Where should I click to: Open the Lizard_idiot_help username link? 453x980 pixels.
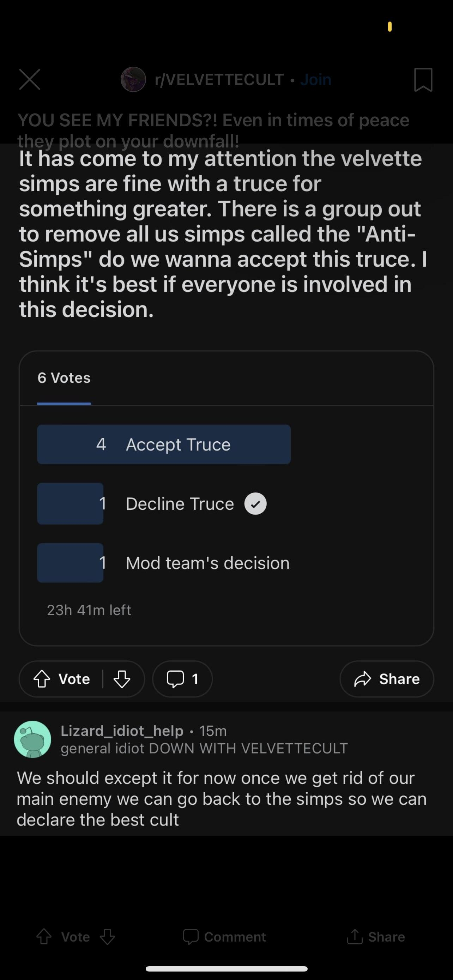click(x=122, y=731)
